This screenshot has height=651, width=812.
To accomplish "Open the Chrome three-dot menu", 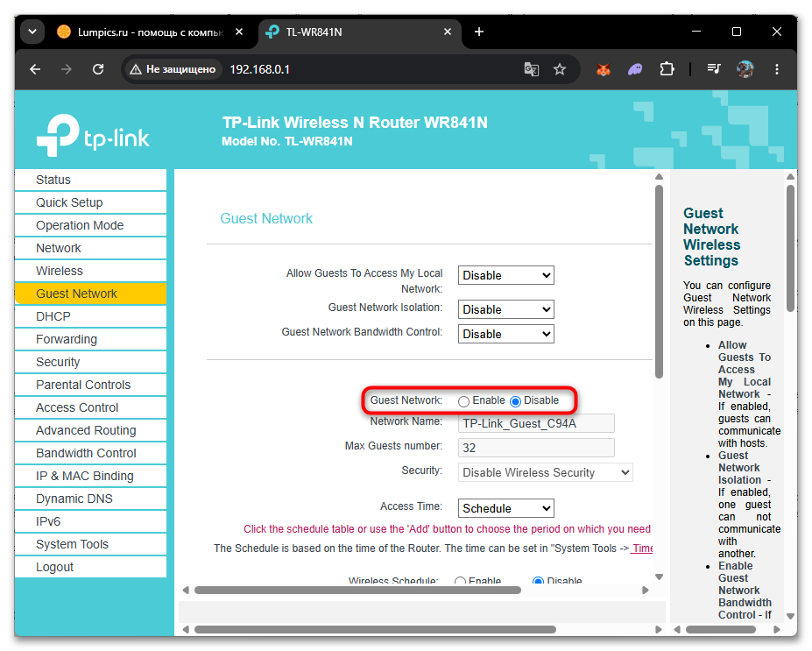I will click(776, 69).
